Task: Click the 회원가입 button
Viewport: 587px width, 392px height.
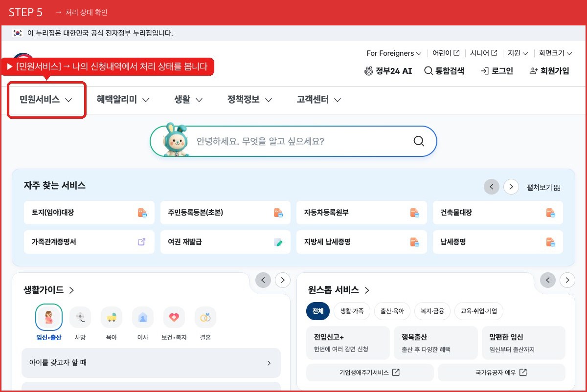Action: pos(549,71)
